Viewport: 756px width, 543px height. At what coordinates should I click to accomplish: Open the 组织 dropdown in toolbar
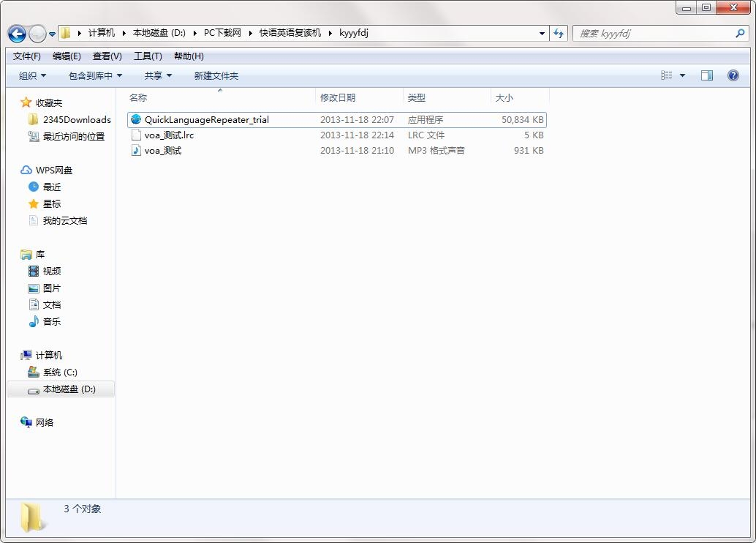coord(32,76)
